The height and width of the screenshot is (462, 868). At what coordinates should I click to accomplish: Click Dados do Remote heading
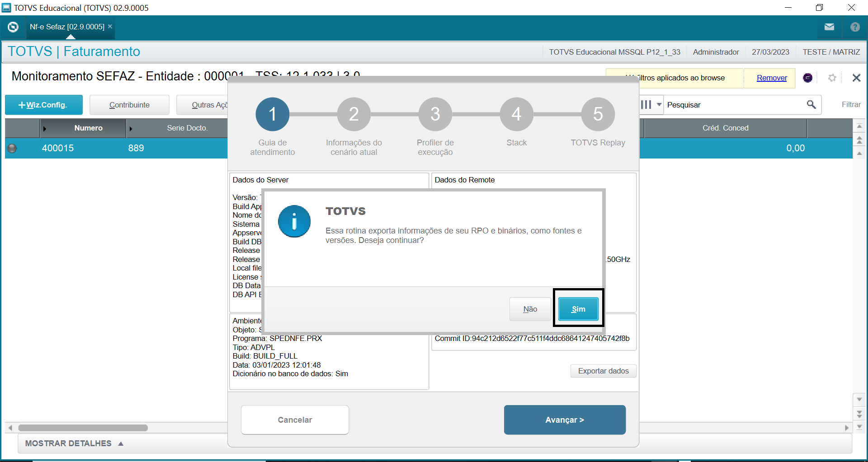465,180
